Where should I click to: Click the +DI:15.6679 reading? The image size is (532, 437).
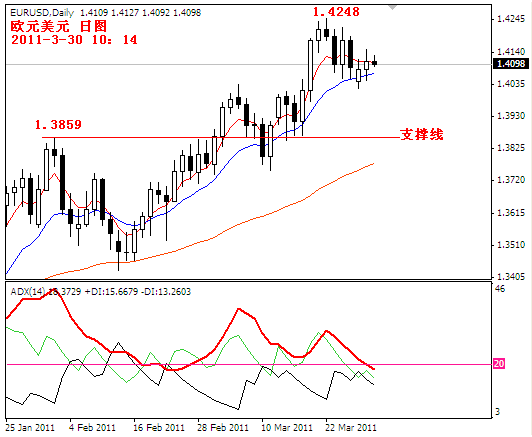click(111, 291)
